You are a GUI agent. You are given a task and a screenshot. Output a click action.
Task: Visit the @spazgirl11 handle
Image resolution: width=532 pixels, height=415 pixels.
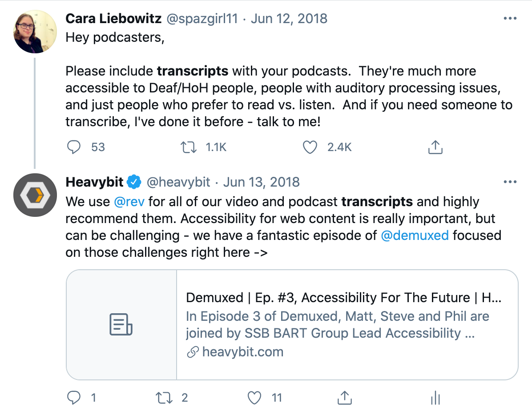tap(202, 19)
